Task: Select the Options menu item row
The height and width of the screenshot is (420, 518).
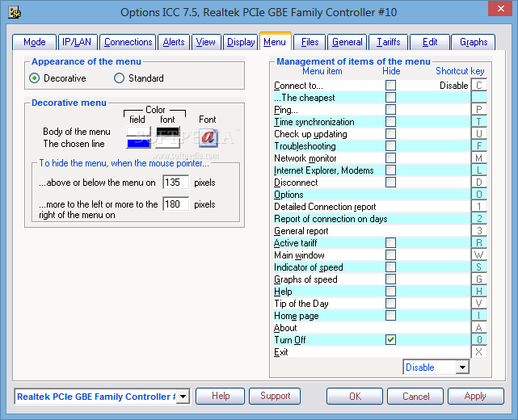Action: [x=372, y=195]
